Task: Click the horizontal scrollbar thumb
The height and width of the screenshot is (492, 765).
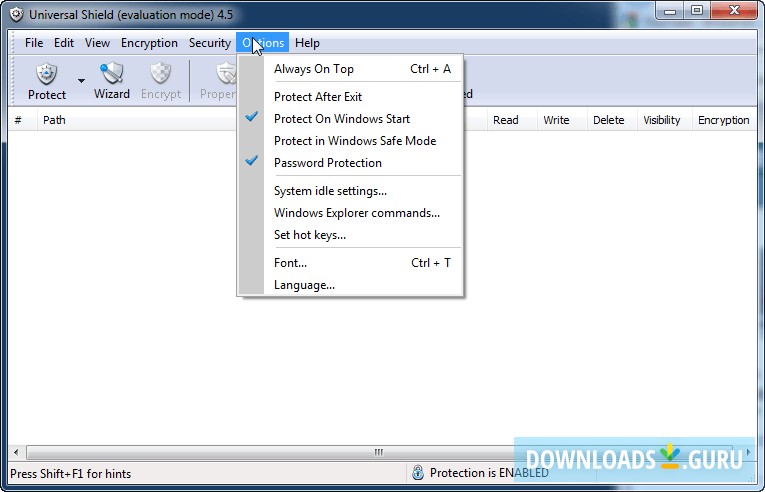Action: click(x=379, y=452)
